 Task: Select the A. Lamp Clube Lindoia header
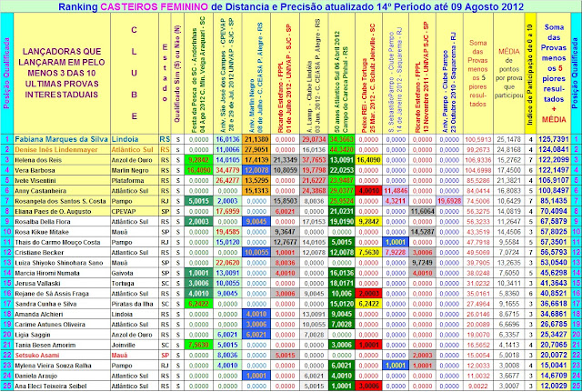(314, 73)
